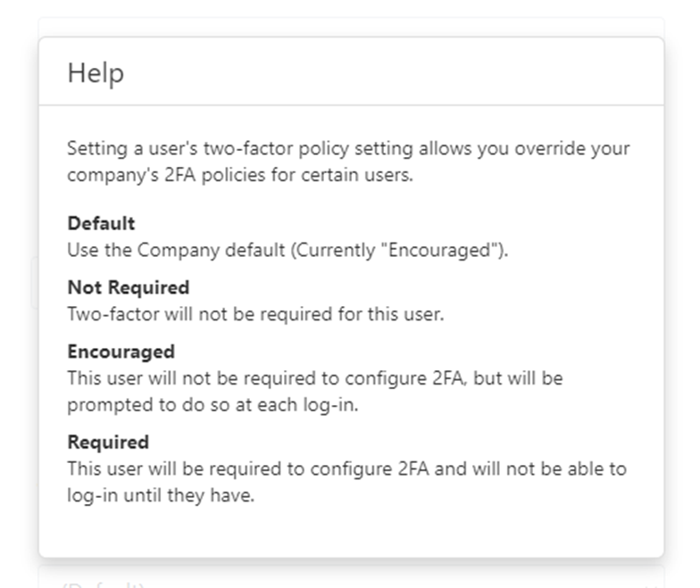Click the bold Required heading
The width and height of the screenshot is (700, 588).
click(x=108, y=443)
